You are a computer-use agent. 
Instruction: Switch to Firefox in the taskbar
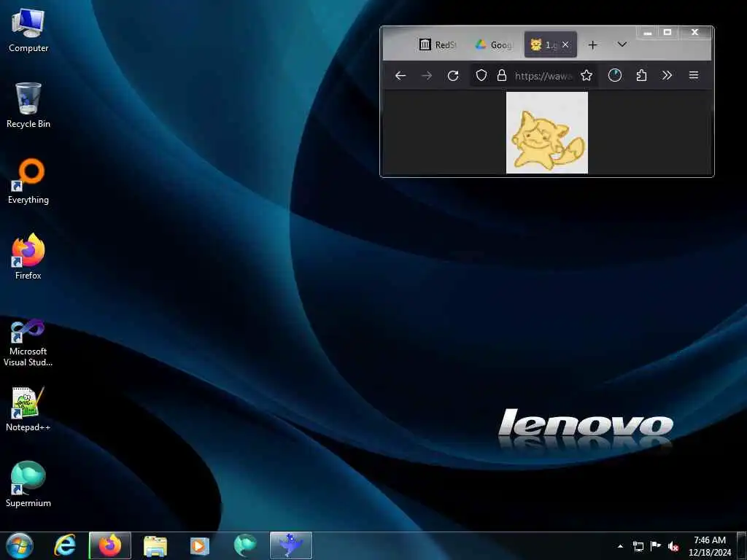point(110,545)
